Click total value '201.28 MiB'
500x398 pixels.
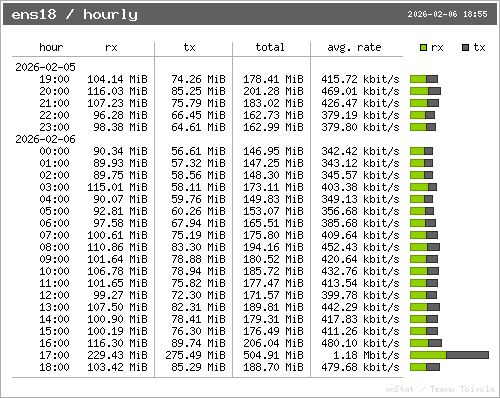[x=273, y=91]
